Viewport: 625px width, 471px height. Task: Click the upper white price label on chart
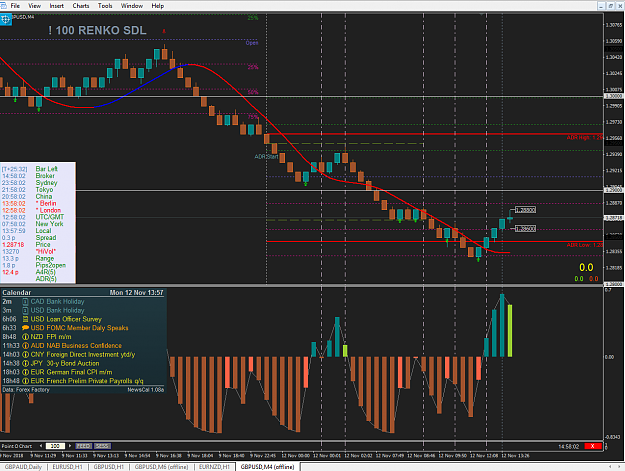(x=525, y=210)
